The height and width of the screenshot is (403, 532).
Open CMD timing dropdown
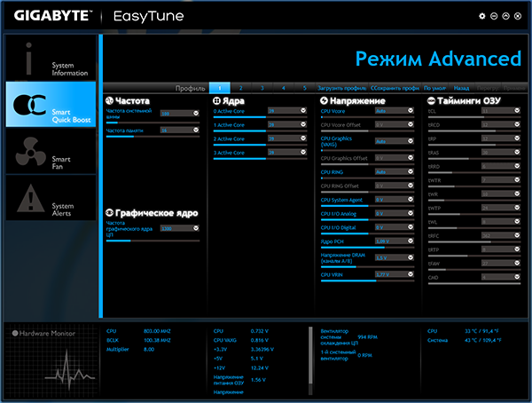pos(517,277)
